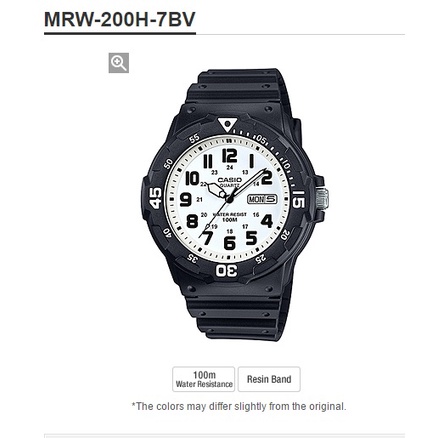Click the Casio logo on dial
Viewport: 438px width, 438px height.
pyautogui.click(x=230, y=180)
